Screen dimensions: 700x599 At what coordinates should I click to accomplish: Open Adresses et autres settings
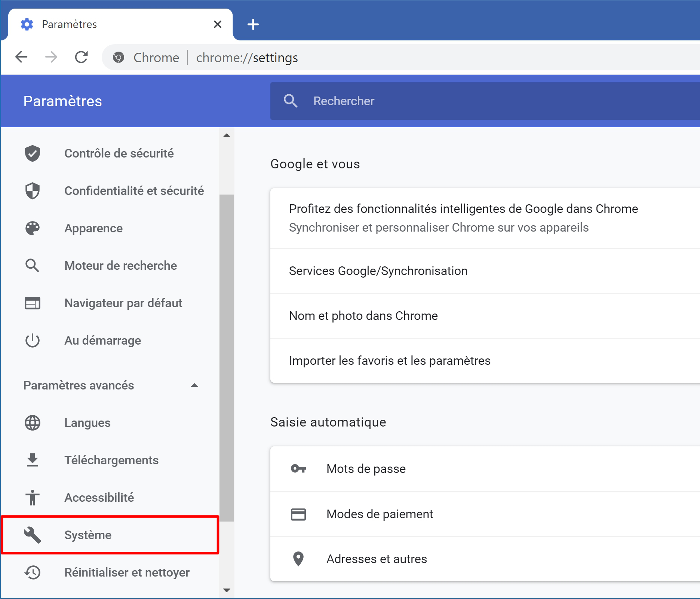[x=485, y=559]
